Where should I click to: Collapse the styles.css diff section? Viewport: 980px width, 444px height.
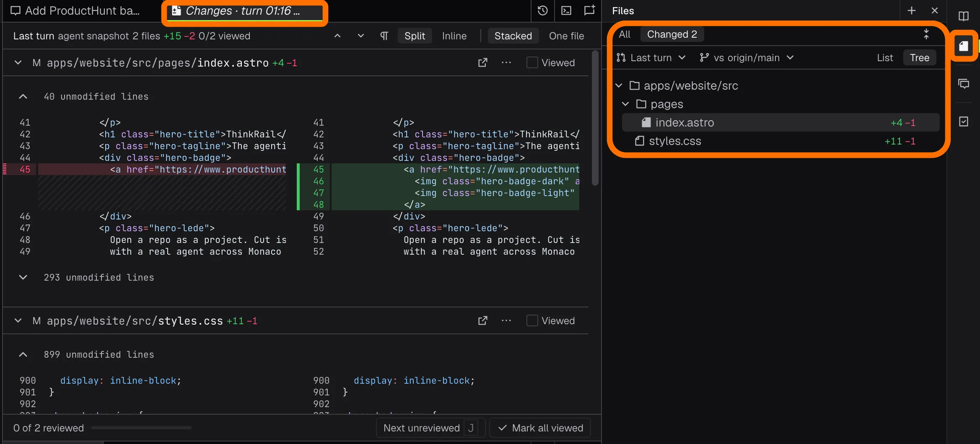pyautogui.click(x=18, y=321)
